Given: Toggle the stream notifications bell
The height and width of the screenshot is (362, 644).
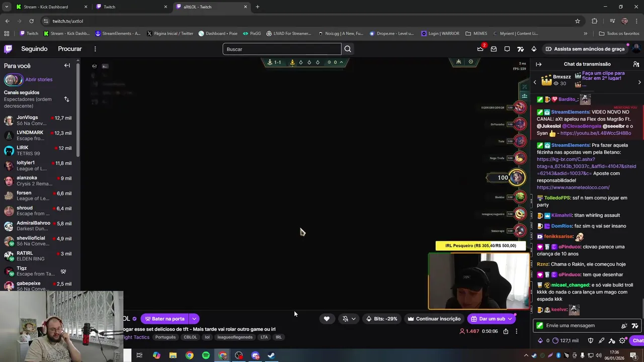Looking at the screenshot, I should point(345,319).
